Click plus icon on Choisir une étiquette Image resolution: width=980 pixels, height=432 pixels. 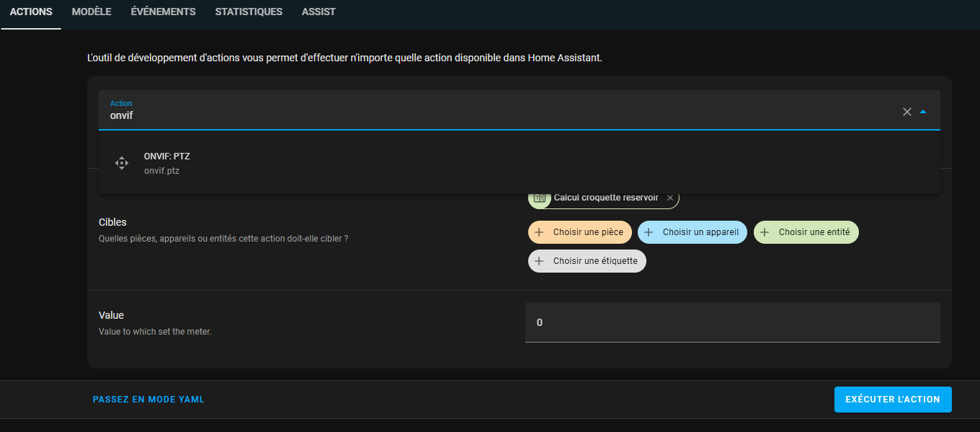click(x=538, y=261)
